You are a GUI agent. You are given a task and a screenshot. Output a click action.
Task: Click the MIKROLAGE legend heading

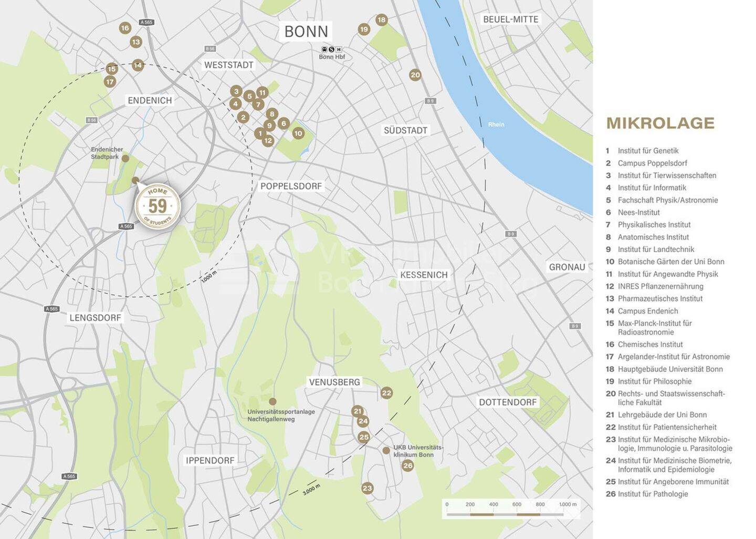pos(660,123)
